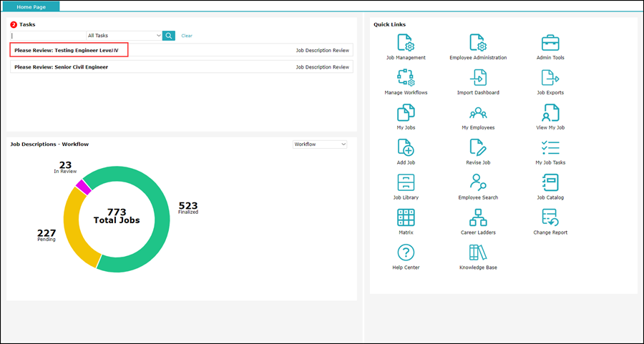Open Manage Workflows icon

[x=406, y=77]
